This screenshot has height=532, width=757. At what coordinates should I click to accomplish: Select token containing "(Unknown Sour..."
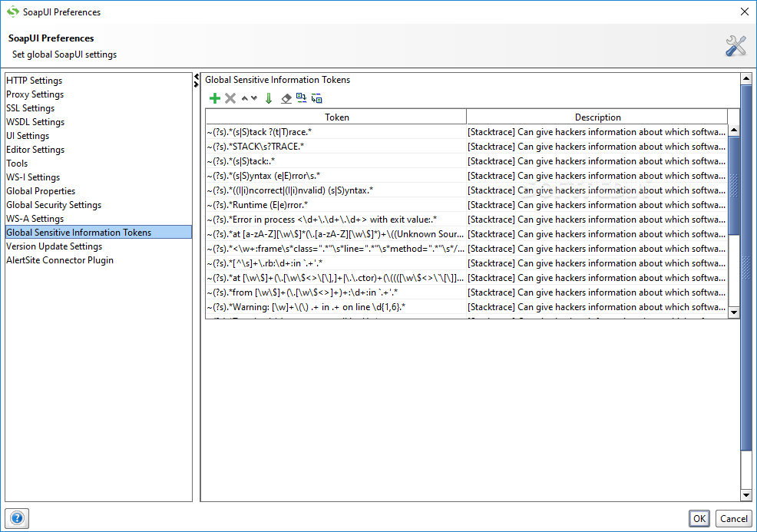336,233
